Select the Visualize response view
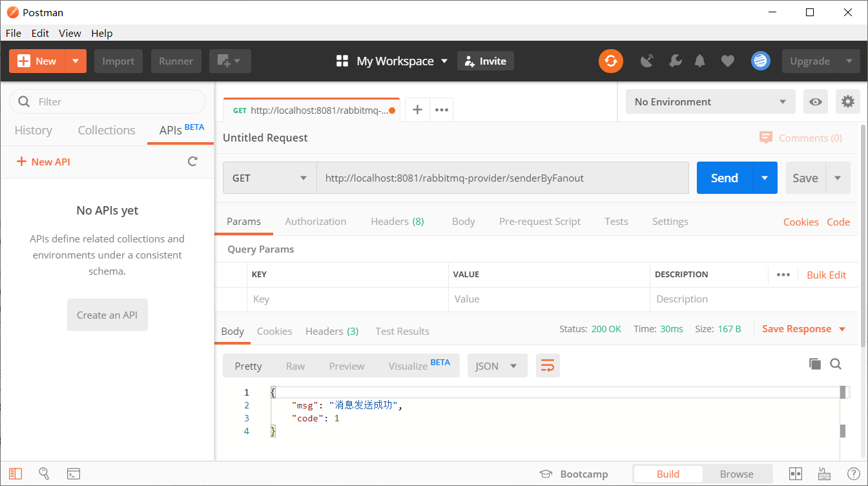 pos(419,366)
